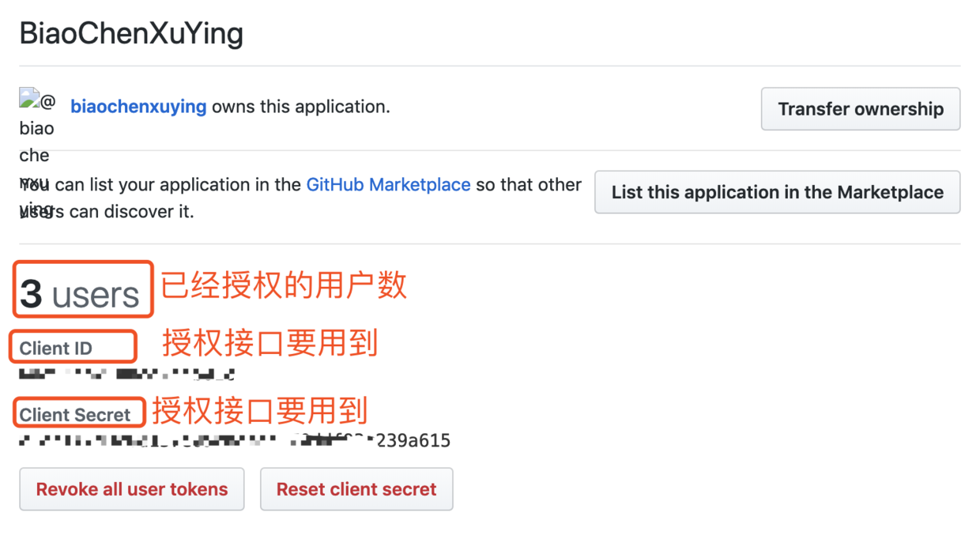The image size is (980, 539).
Task: Click the text 'so that other'
Action: point(529,185)
